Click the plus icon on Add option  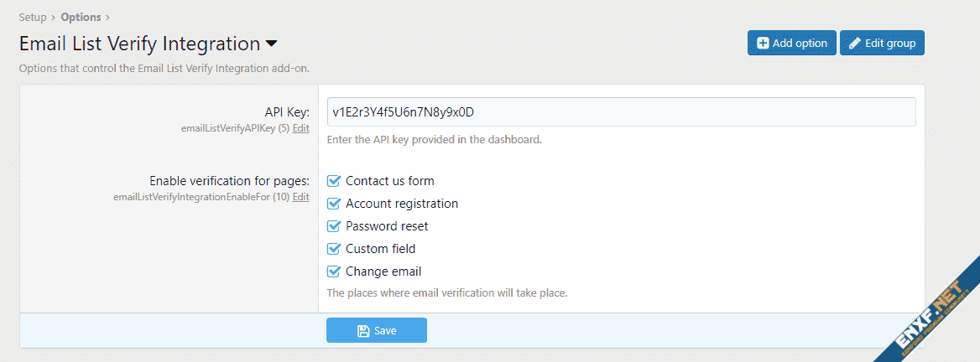pos(763,44)
